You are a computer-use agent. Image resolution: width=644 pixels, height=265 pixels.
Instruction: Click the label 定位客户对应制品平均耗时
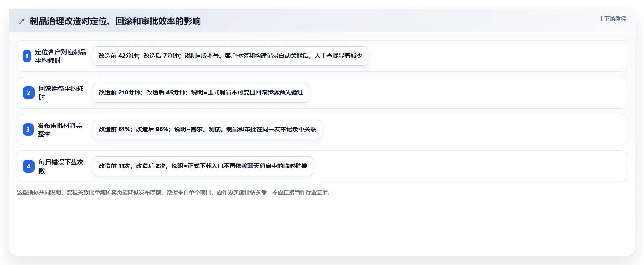[x=61, y=56]
